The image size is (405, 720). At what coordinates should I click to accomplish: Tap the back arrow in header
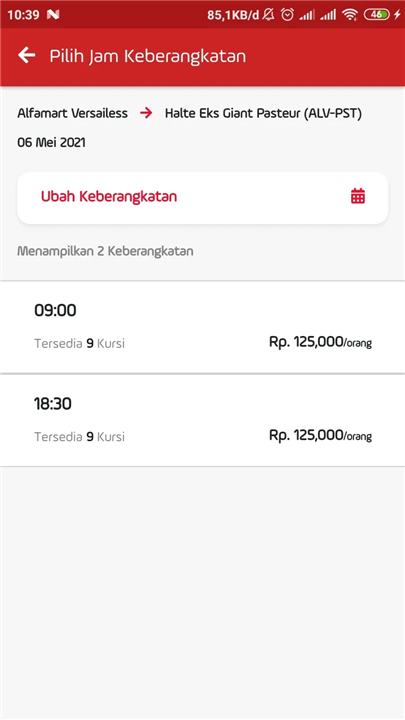click(27, 56)
